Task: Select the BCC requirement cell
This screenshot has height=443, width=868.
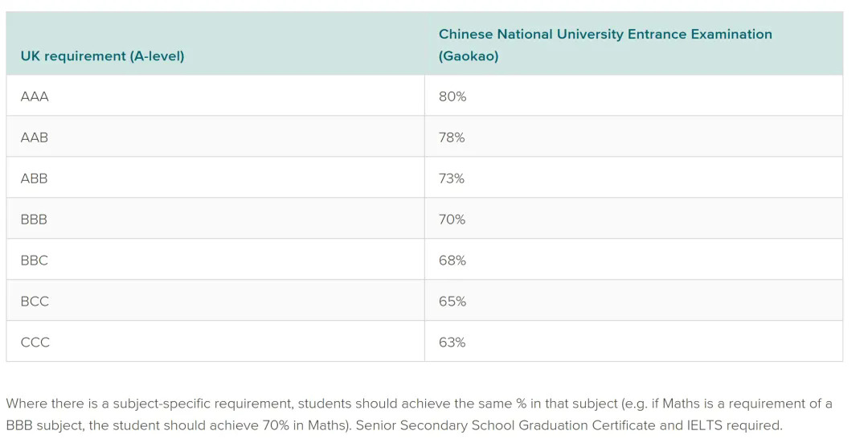Action: tap(35, 301)
